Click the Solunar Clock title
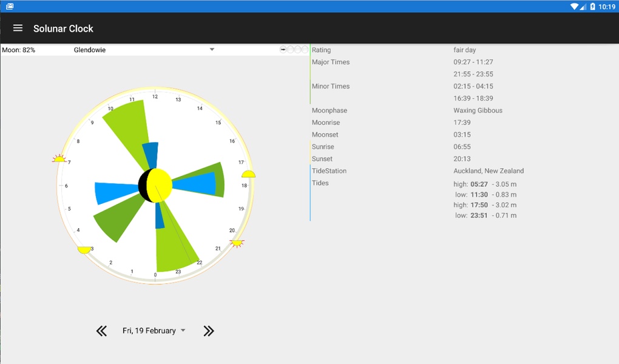This screenshot has height=364, width=619. [x=63, y=29]
